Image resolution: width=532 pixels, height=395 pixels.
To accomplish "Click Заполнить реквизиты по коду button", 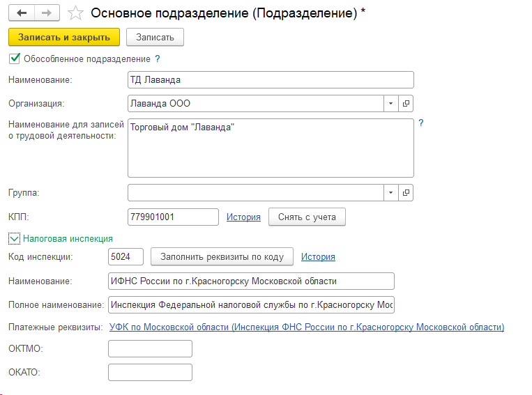I will coord(222,256).
